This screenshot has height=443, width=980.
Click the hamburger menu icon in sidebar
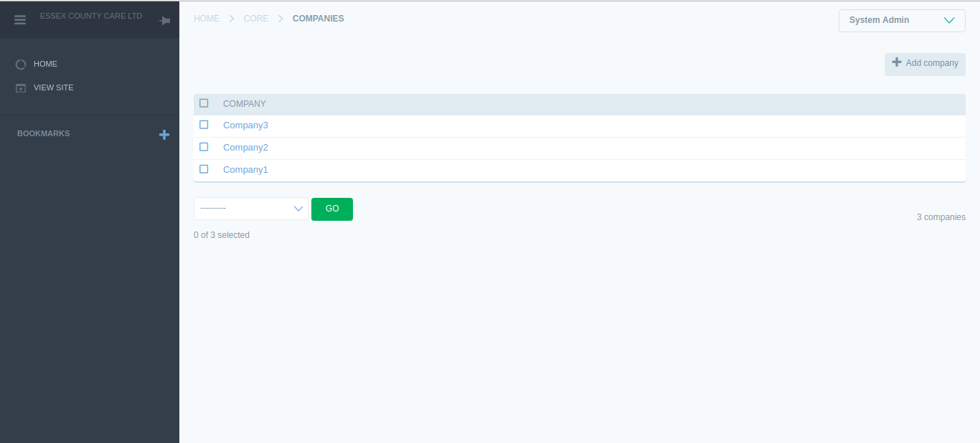point(20,20)
